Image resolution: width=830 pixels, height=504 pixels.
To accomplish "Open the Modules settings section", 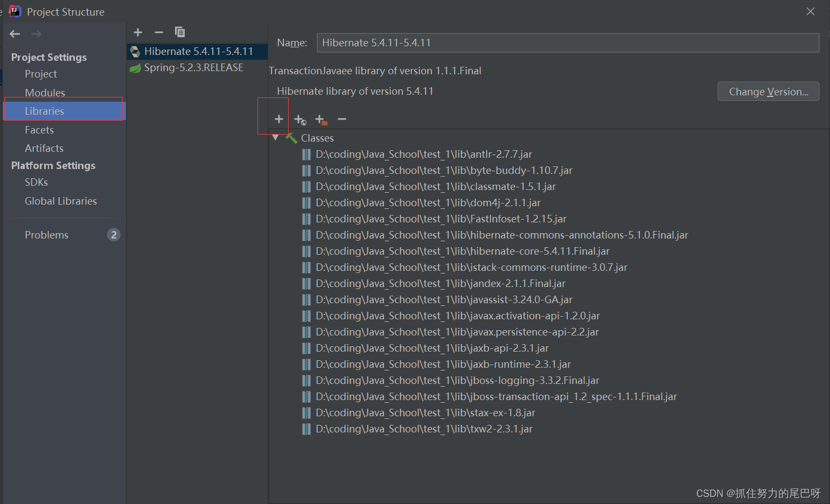I will 45,93.
